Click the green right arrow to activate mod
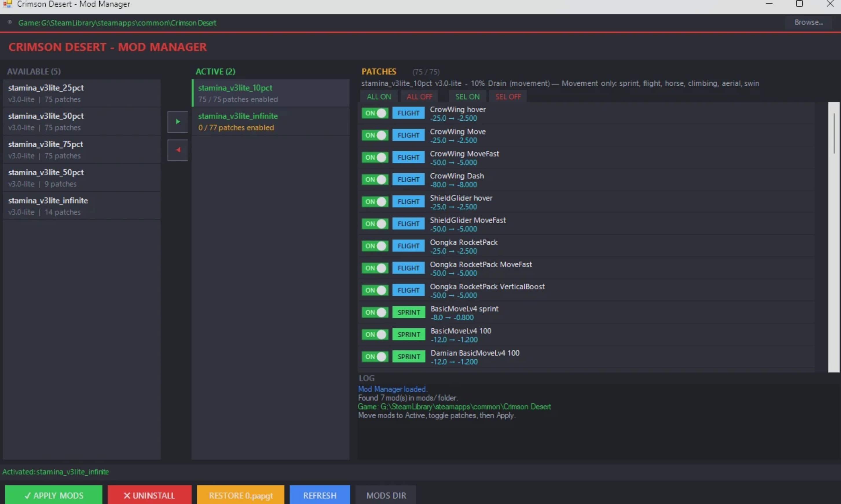Viewport: 841px width, 504px height. (x=177, y=122)
